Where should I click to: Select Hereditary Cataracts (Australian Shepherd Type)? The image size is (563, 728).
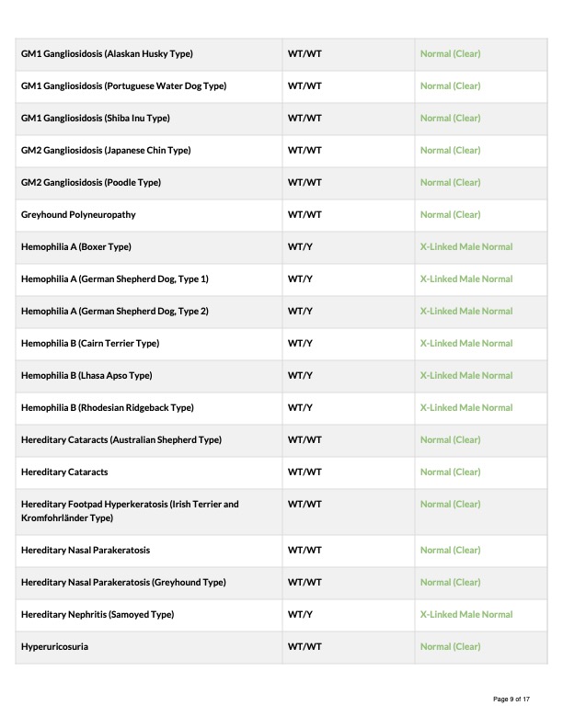121,440
